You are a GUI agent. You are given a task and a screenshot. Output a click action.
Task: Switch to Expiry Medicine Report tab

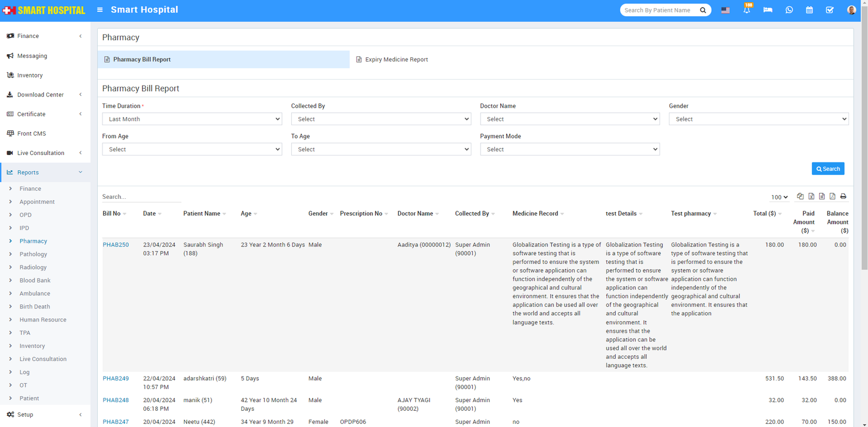[396, 60]
